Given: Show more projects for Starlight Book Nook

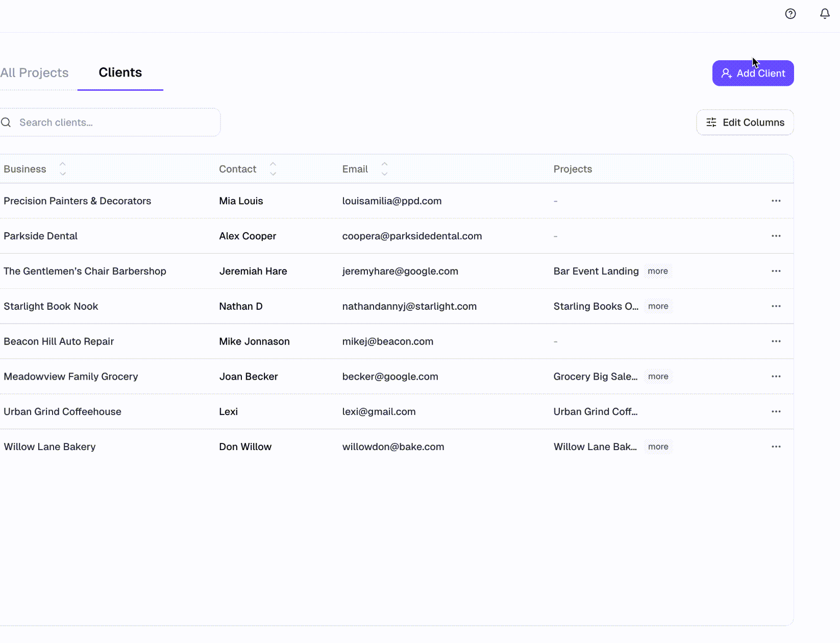Looking at the screenshot, I should (x=658, y=306).
